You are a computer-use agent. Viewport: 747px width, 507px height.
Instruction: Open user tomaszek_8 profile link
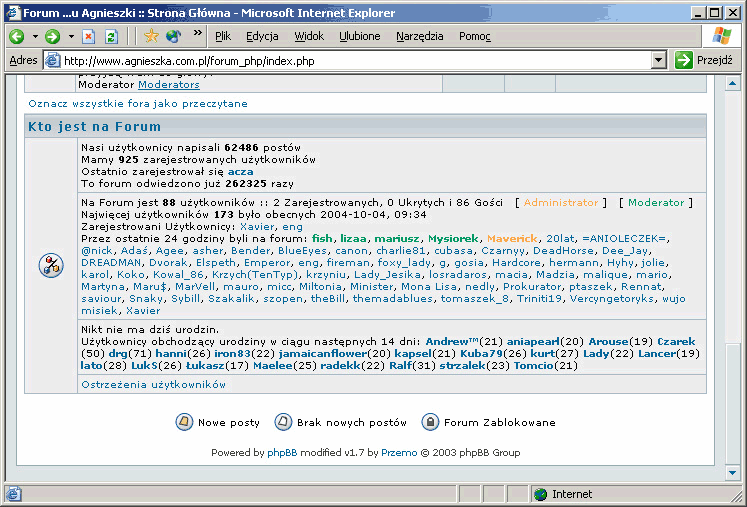[x=474, y=299]
